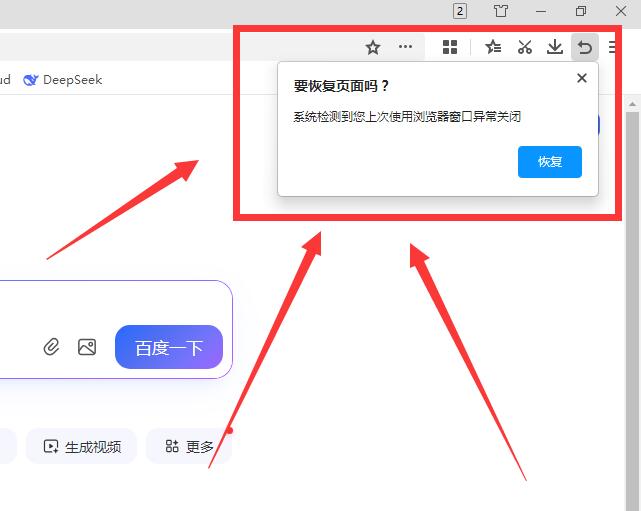This screenshot has height=511, width=641.
Task: Open the favorites list icon
Action: pyautogui.click(x=493, y=47)
